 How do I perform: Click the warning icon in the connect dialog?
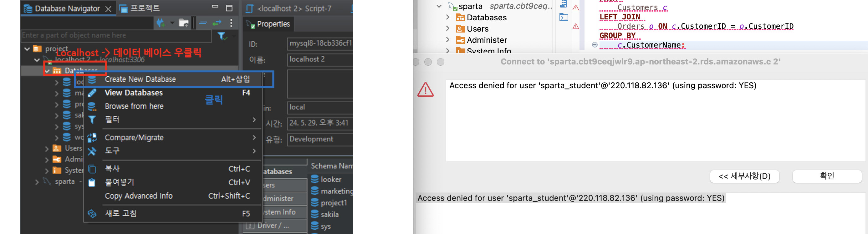click(426, 89)
